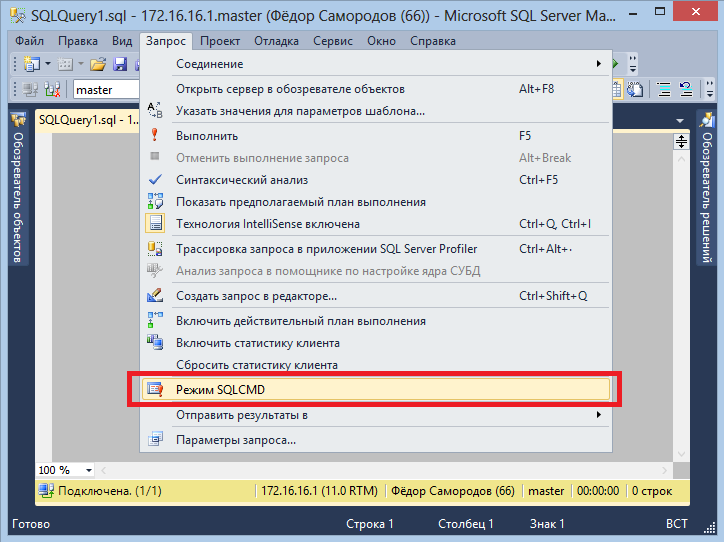Click the Фёдор Самородов (66) login label
The width and height of the screenshot is (724, 542).
453,491
